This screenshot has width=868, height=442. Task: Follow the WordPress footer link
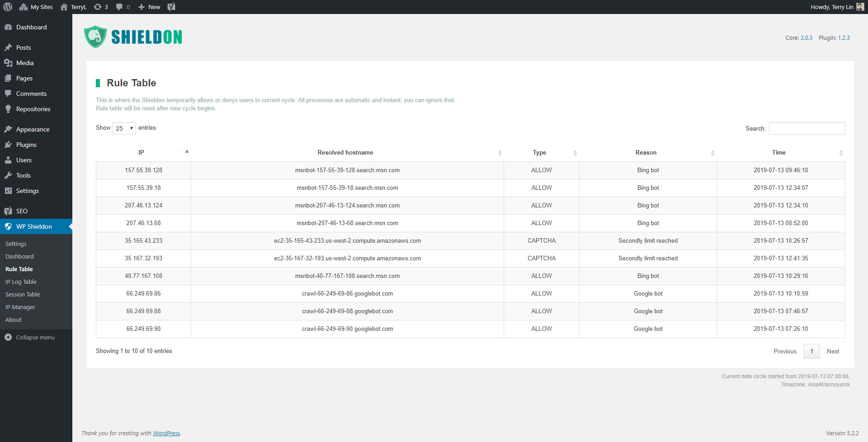point(166,433)
